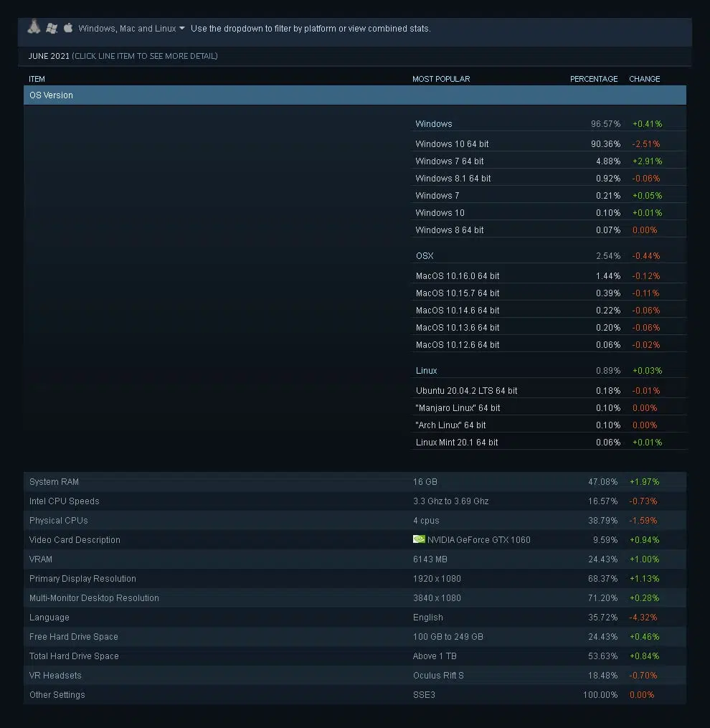The image size is (710, 728).
Task: Click the SSE3 value
Action: pos(424,695)
